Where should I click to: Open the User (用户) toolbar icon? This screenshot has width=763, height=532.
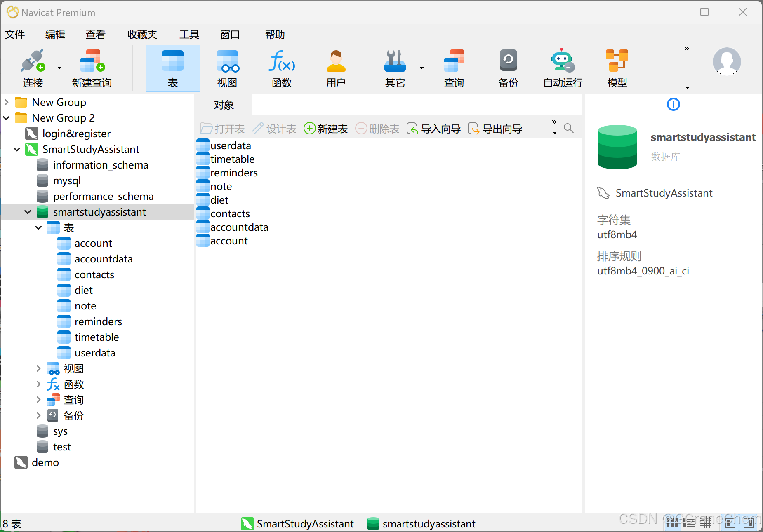pyautogui.click(x=336, y=68)
